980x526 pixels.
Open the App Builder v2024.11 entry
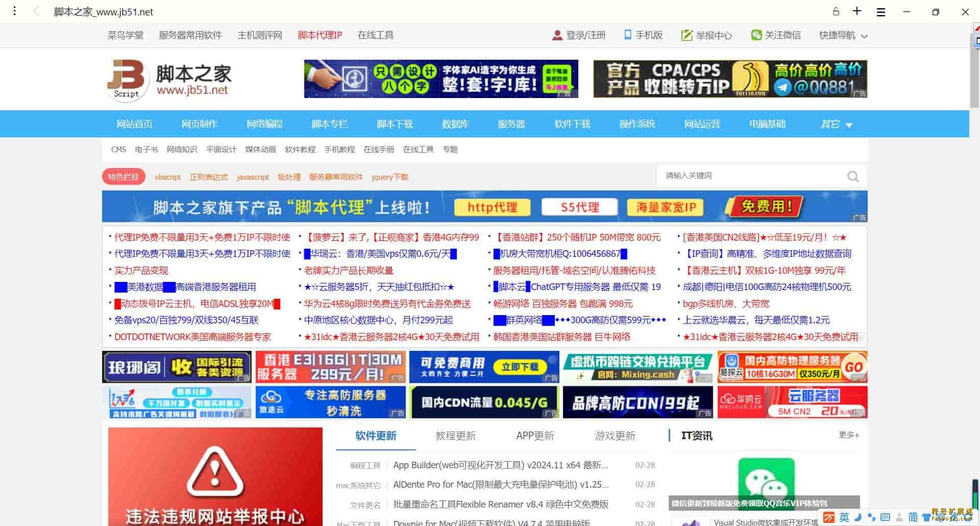(500, 465)
